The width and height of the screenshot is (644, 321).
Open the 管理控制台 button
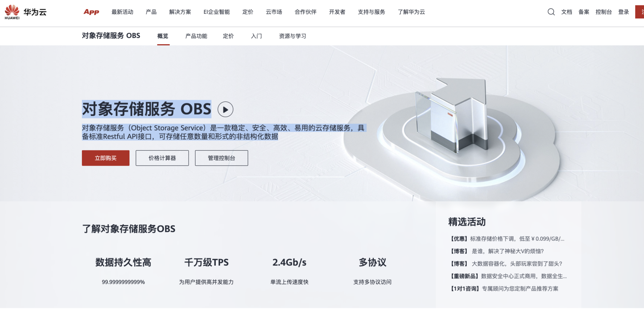(222, 158)
